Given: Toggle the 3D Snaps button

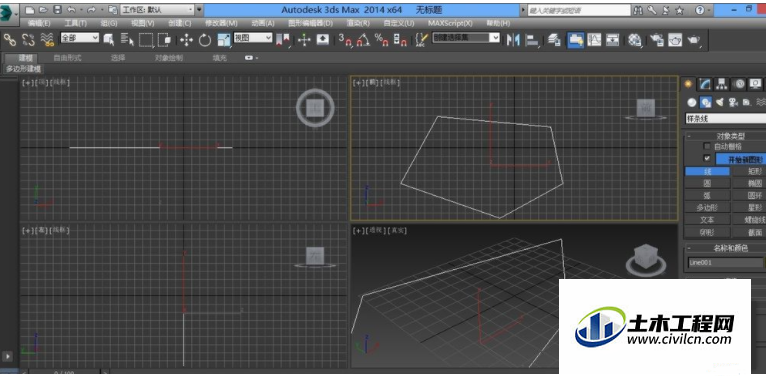Looking at the screenshot, I should coord(346,40).
